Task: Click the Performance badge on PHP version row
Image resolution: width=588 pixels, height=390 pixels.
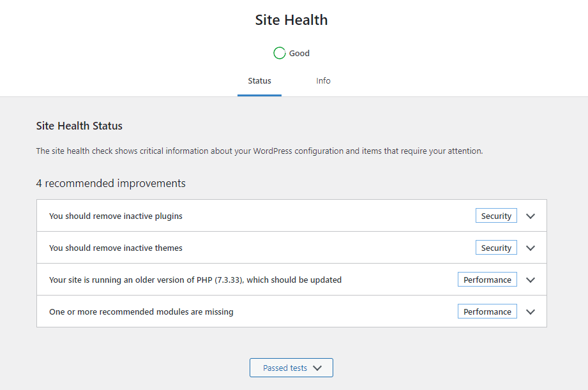Action: click(487, 280)
